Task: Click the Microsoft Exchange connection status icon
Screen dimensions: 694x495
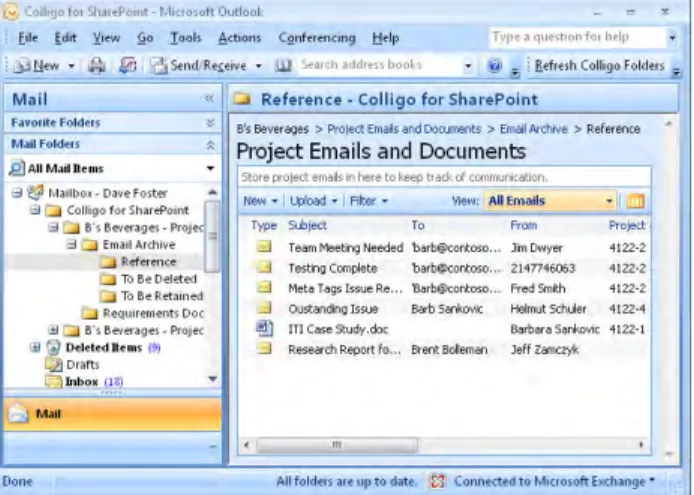Action: click(x=437, y=481)
